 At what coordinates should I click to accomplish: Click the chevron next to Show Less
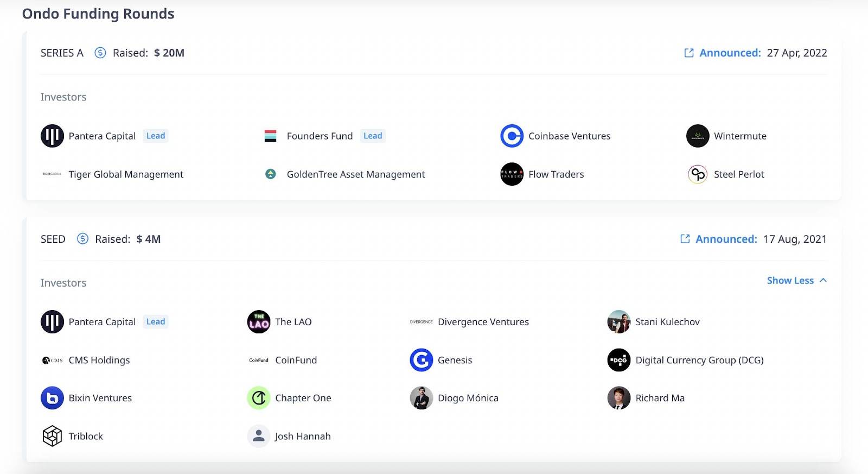coord(823,280)
